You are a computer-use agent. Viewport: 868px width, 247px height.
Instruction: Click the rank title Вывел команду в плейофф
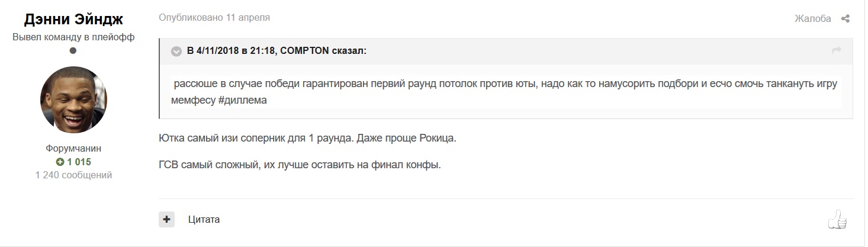73,37
